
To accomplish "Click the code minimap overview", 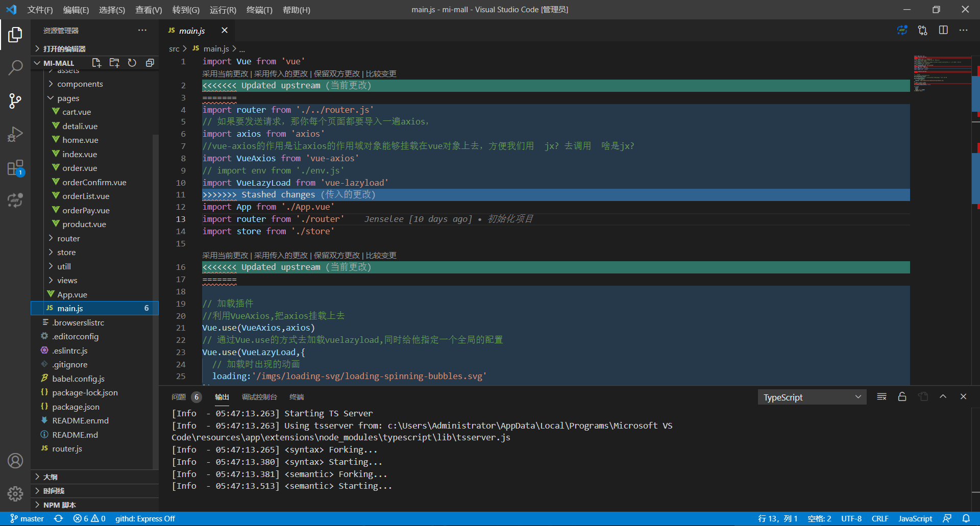I will [942, 74].
